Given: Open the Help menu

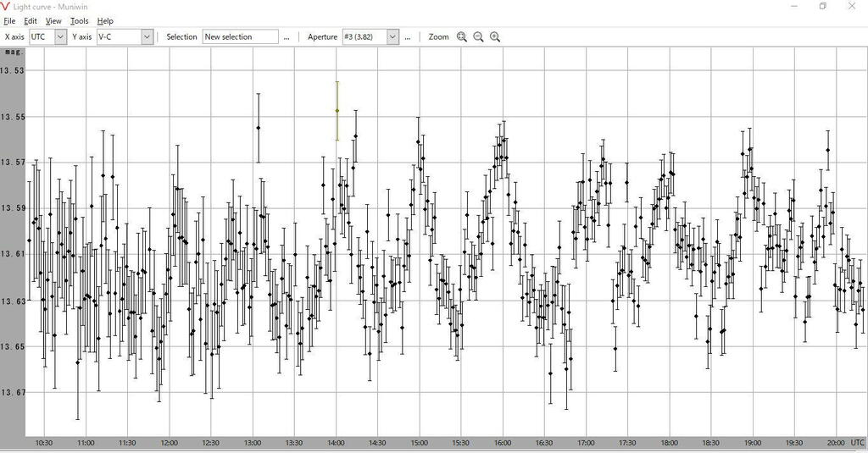Looking at the screenshot, I should click(105, 21).
